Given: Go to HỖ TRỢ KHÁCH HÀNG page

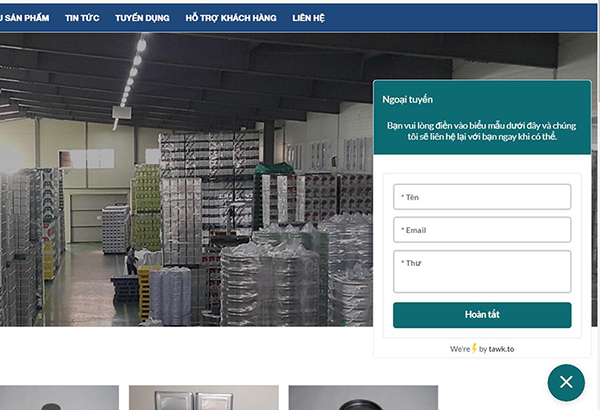Looking at the screenshot, I should (x=231, y=18).
